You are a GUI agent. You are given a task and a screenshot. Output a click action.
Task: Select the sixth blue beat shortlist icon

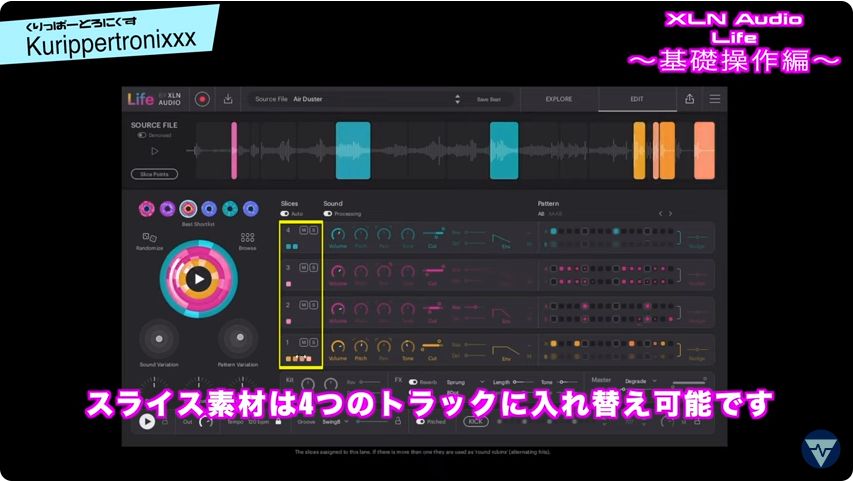pyautogui.click(x=251, y=208)
